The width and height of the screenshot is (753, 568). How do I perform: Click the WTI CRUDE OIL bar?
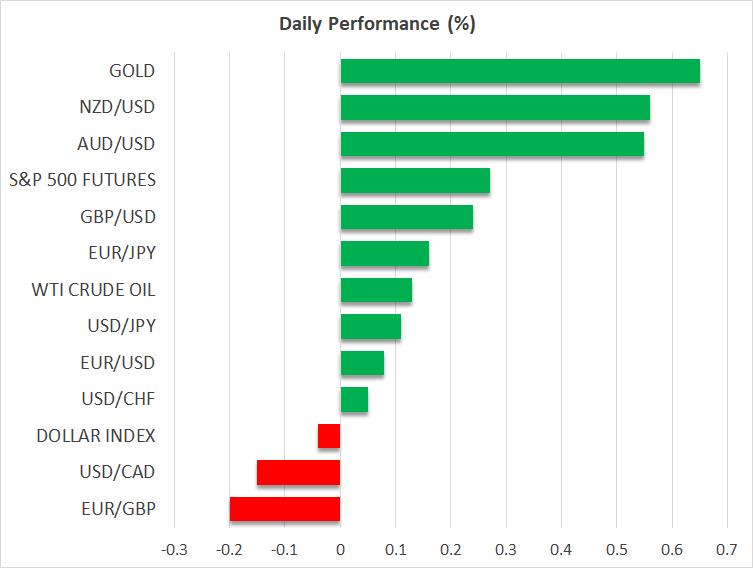[376, 290]
